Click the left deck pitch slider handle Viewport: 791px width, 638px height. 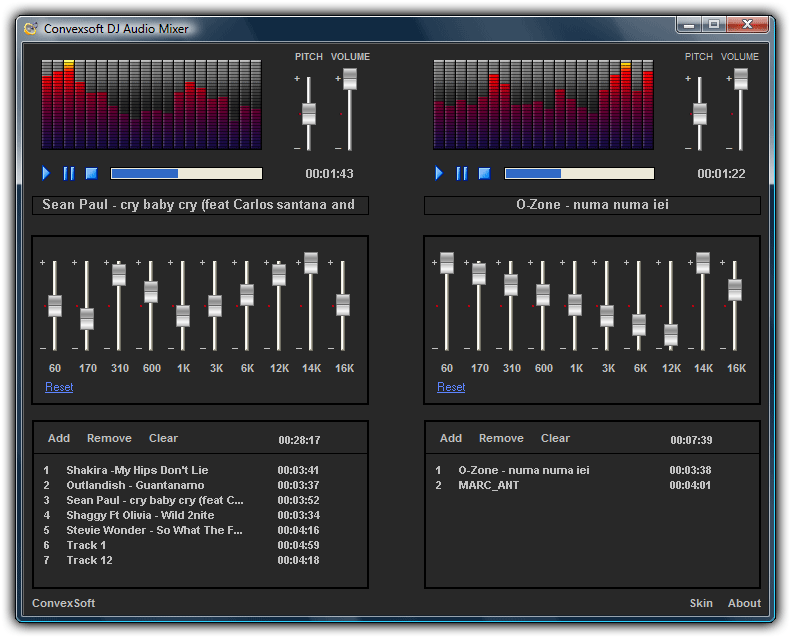point(309,114)
